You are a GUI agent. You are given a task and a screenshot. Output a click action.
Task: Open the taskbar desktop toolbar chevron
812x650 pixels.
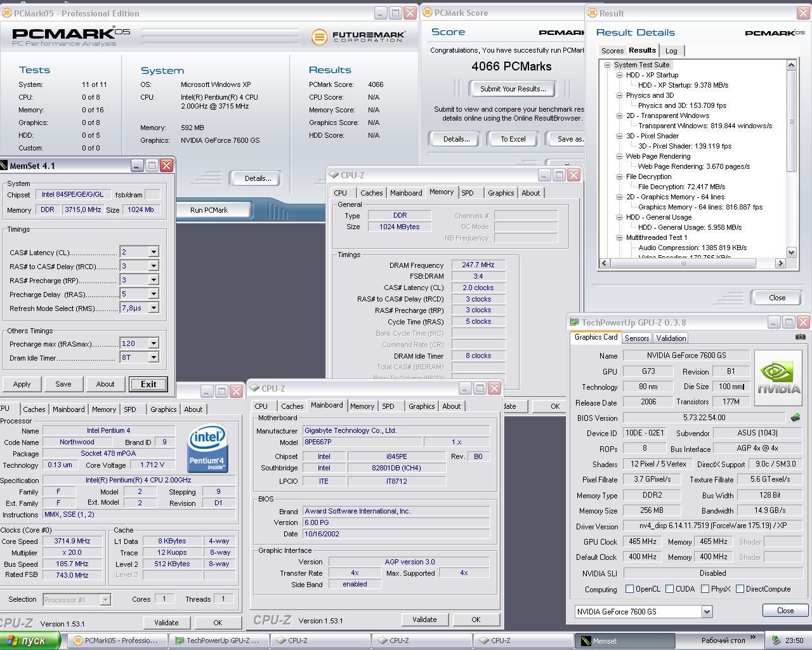click(753, 638)
